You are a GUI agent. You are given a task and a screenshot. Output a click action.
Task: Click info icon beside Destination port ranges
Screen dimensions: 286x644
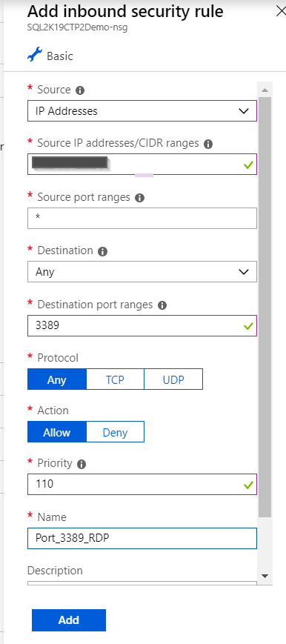(x=162, y=305)
